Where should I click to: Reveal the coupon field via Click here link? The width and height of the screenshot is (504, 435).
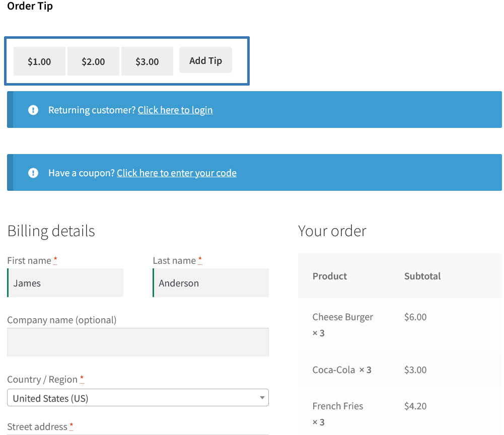tap(176, 173)
